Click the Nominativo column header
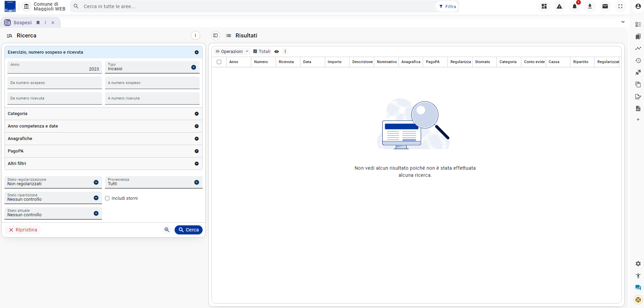The width and height of the screenshot is (644, 308). point(386,62)
